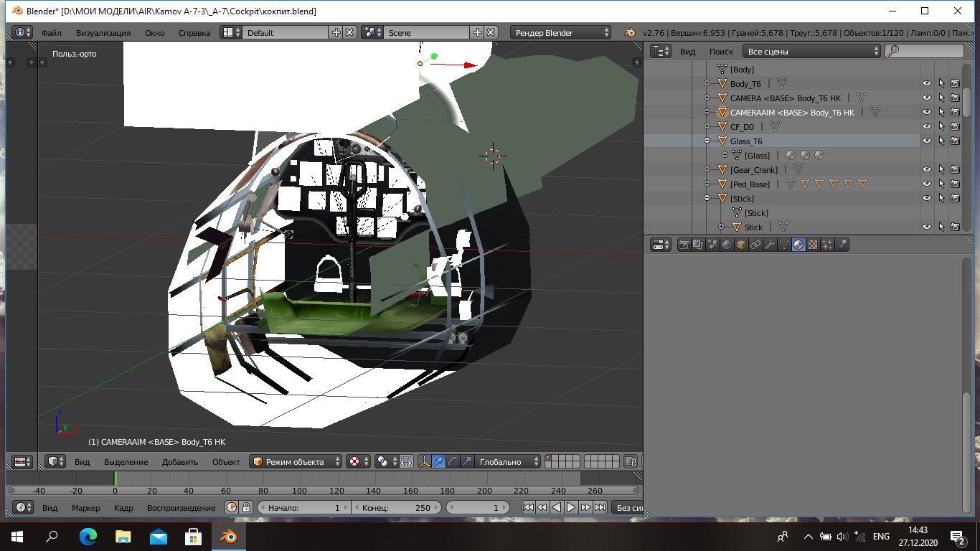Click the Конец frame field
Image resolution: width=980 pixels, height=551 pixels.
pyautogui.click(x=396, y=507)
